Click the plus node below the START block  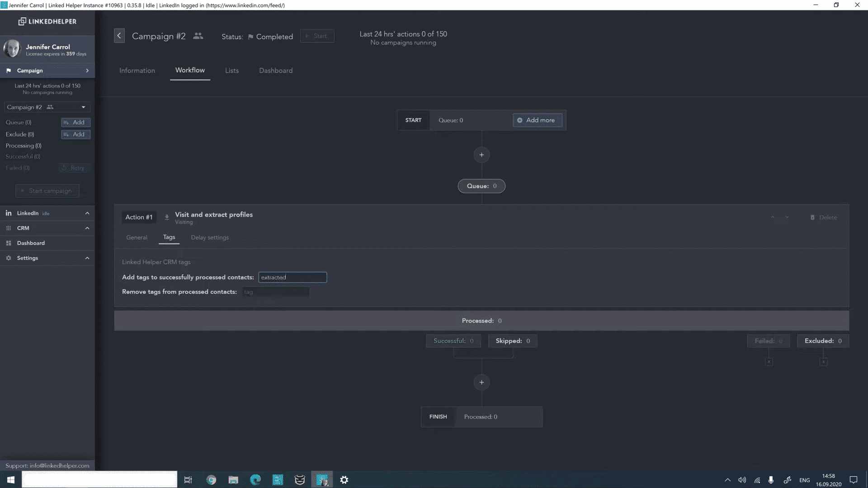[x=481, y=155]
